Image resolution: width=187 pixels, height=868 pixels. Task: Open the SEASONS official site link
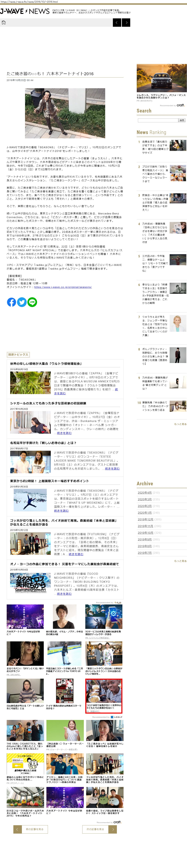coord(63,287)
